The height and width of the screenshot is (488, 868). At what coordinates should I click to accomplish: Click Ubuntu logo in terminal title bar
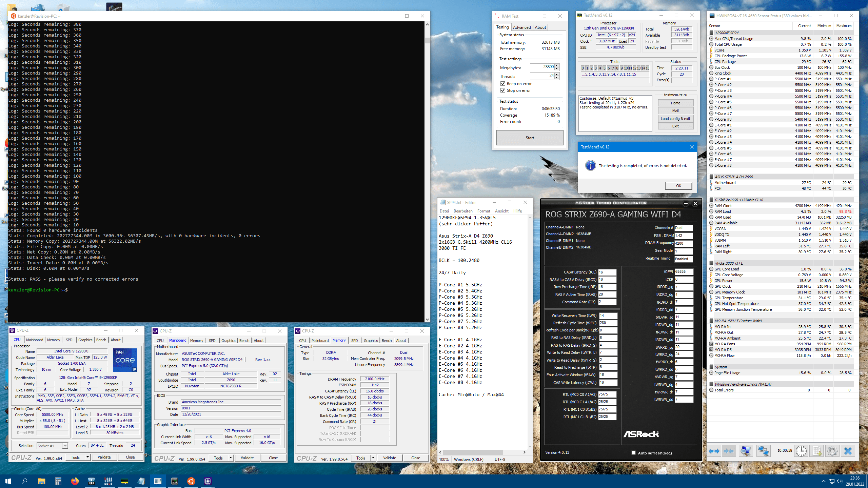pyautogui.click(x=14, y=16)
